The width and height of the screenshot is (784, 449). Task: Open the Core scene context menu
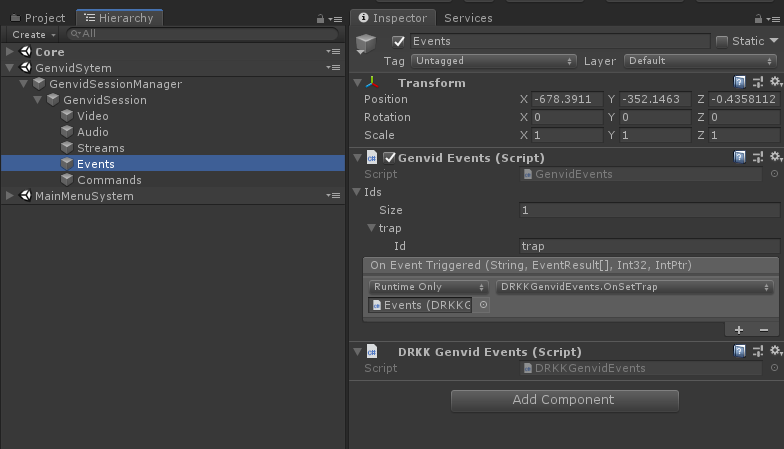pos(334,52)
